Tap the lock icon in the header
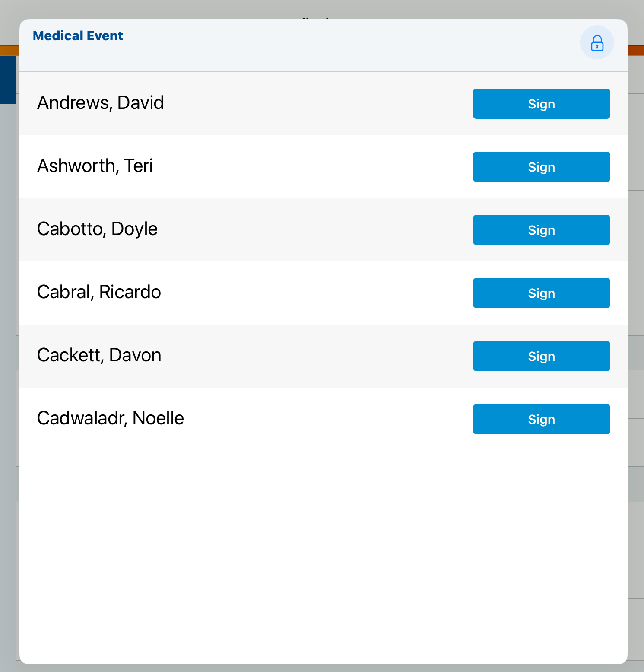The height and width of the screenshot is (672, 644). pos(596,43)
